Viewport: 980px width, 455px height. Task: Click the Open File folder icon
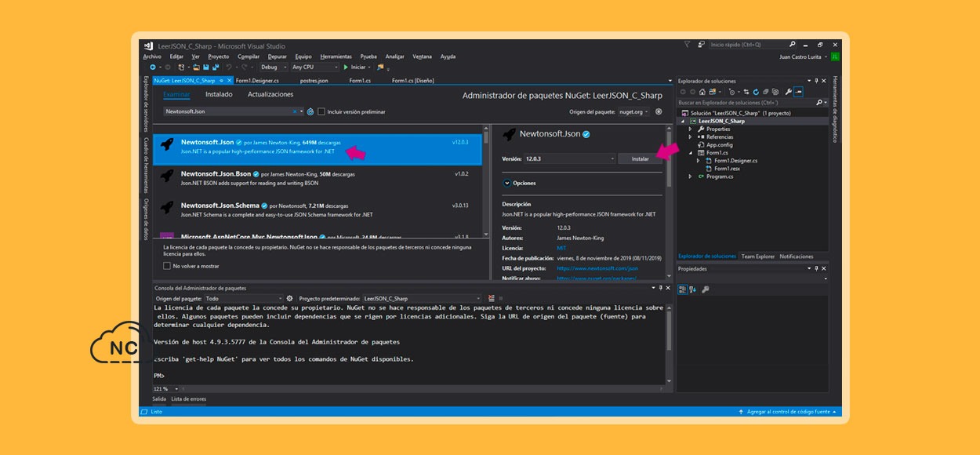(x=196, y=67)
